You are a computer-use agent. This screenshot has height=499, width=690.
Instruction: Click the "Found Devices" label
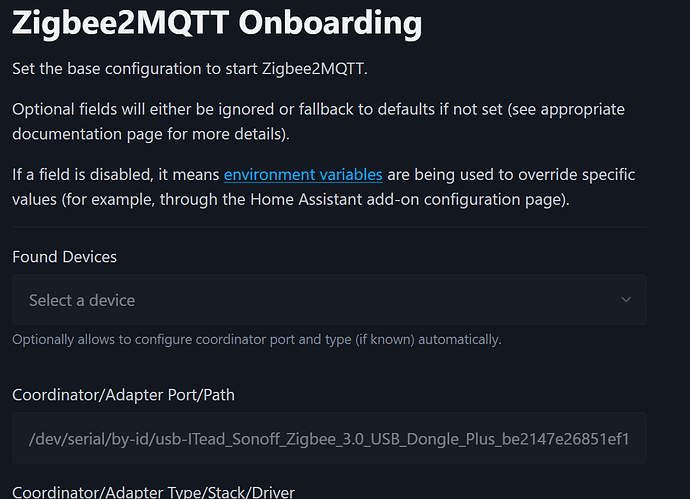point(64,257)
